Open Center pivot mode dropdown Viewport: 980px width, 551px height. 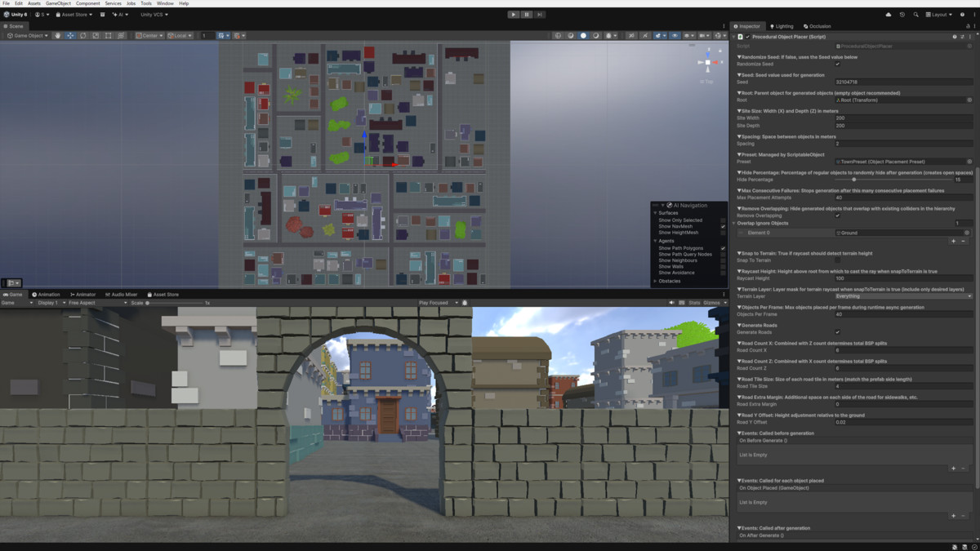(149, 36)
